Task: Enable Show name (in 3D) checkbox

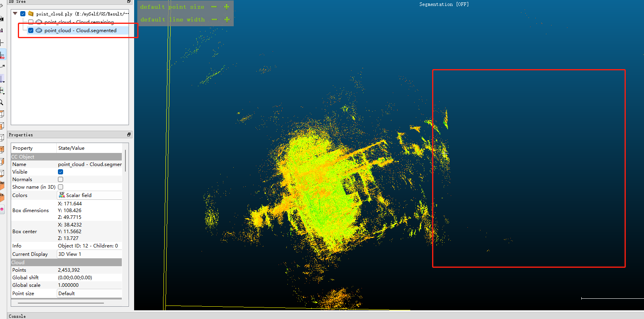Action: click(61, 187)
